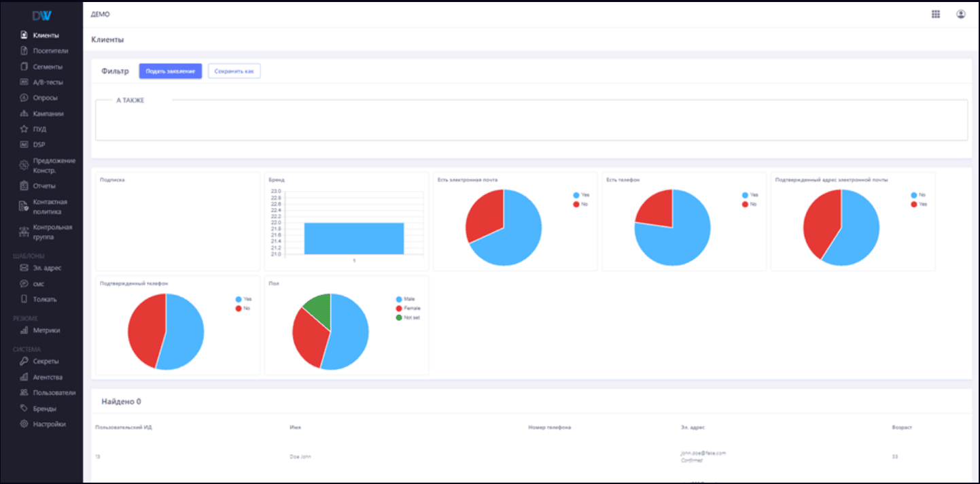The height and width of the screenshot is (484, 980).
Task: Toggle Not set legend entry in Пол chart
Action: point(408,317)
